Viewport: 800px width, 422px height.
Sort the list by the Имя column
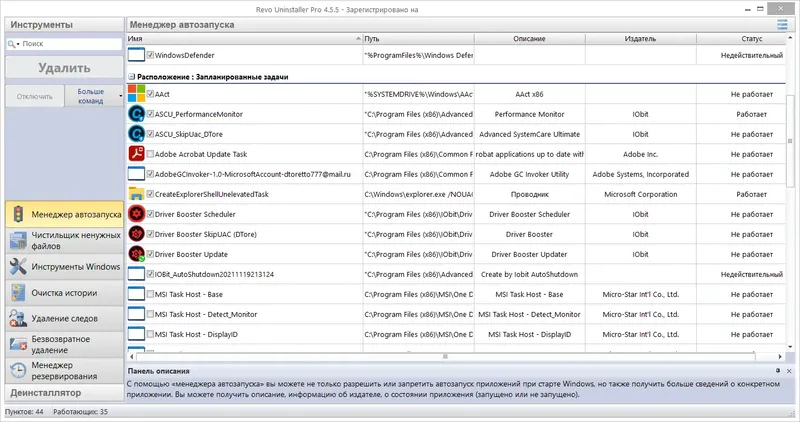click(244, 38)
